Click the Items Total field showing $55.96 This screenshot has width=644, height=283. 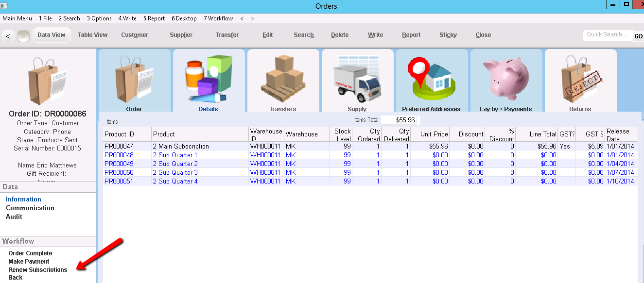(399, 120)
